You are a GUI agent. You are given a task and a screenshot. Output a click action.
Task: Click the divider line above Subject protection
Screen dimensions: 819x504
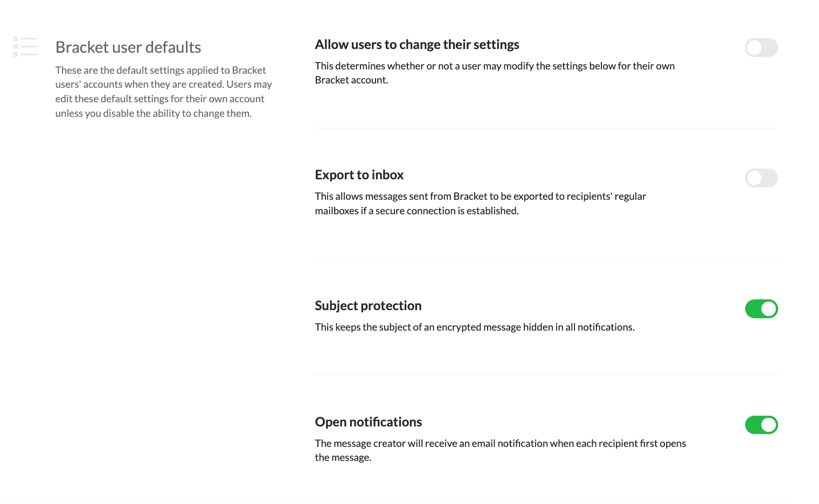point(545,258)
